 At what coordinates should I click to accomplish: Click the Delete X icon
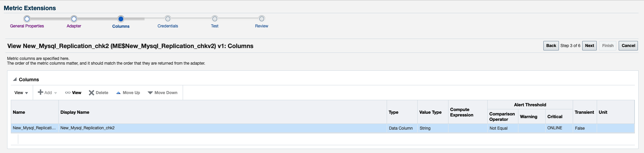click(x=91, y=93)
